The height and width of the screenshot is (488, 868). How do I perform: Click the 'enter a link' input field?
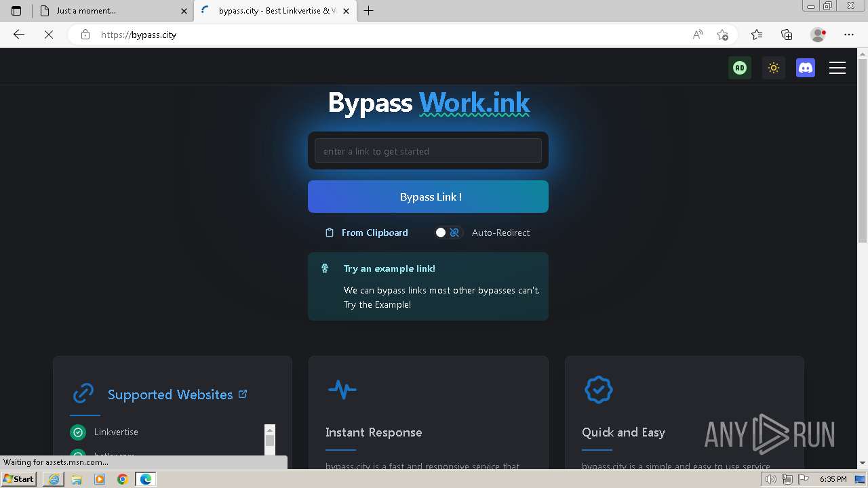tap(428, 151)
